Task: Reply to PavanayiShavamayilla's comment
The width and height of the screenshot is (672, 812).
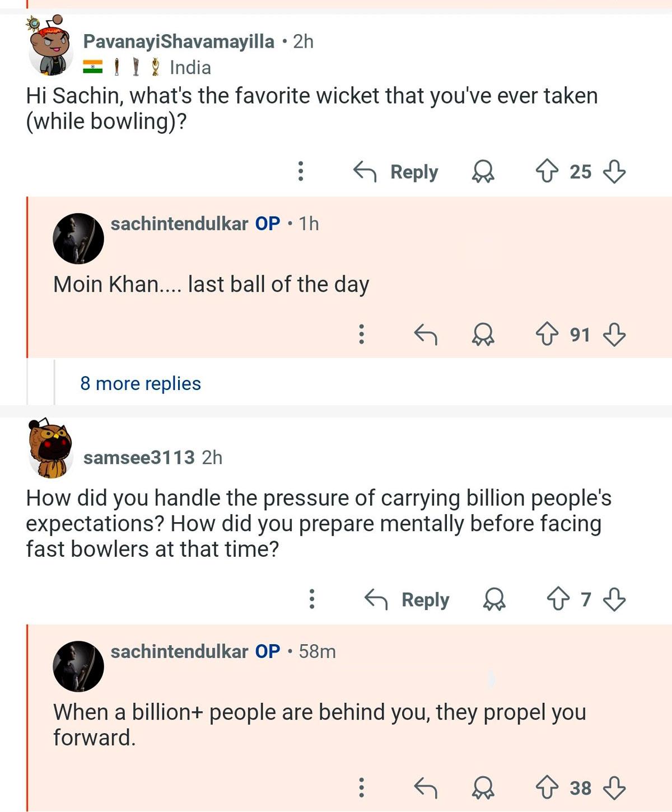Action: (x=396, y=171)
